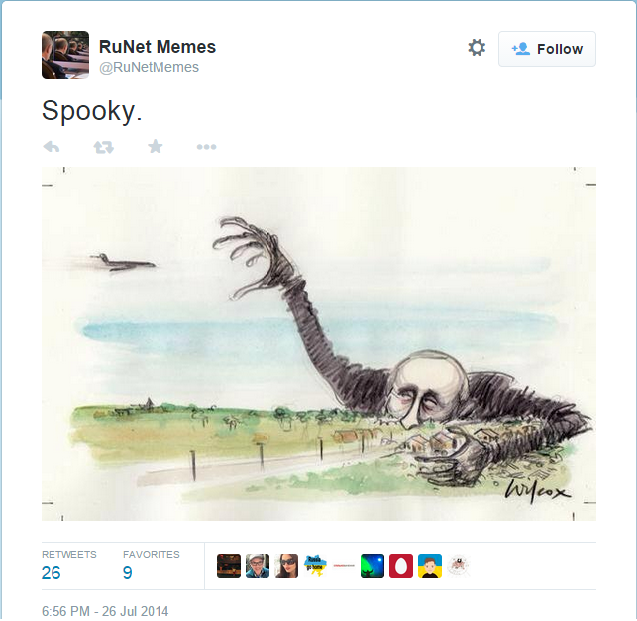637x621 pixels.
Task: Open the @RuNetMemes handle link
Action: pyautogui.click(x=148, y=67)
